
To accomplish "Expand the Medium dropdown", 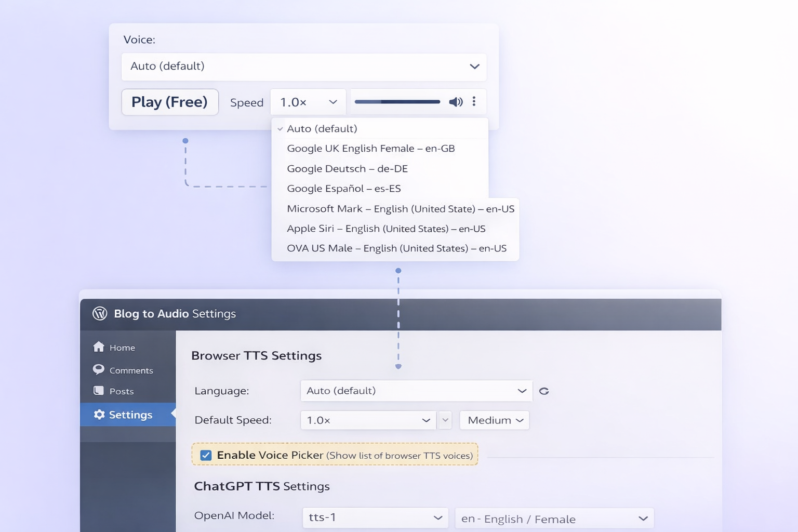I will pos(494,420).
